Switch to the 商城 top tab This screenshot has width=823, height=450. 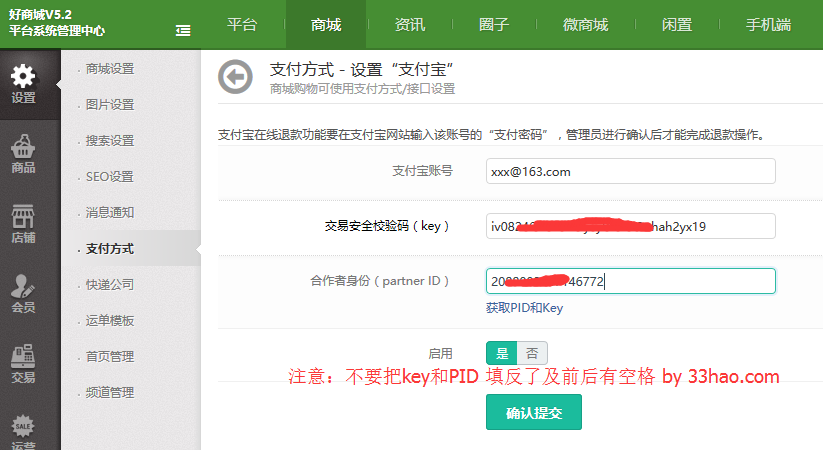326,25
